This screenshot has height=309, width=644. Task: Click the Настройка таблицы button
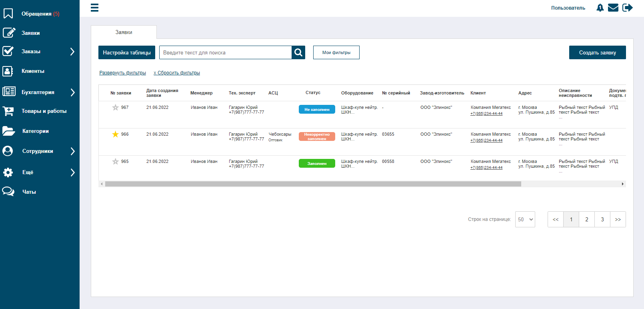click(x=127, y=52)
